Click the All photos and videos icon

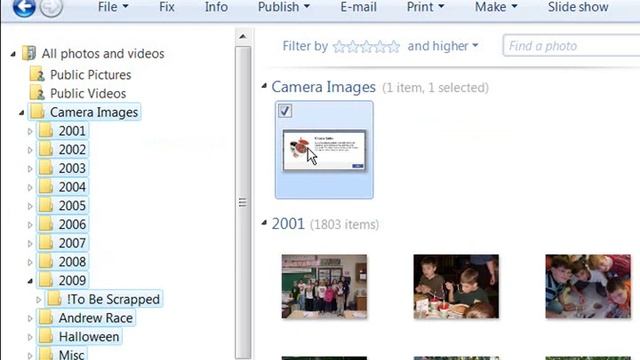coord(29,53)
